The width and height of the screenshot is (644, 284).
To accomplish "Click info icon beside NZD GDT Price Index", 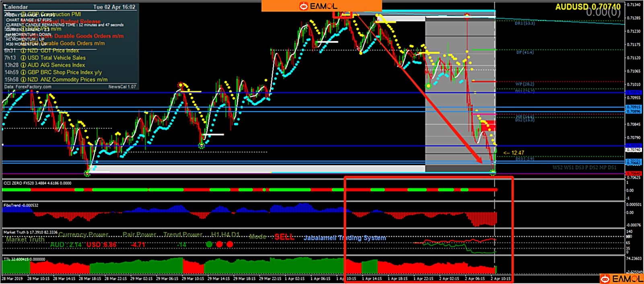I will [x=23, y=51].
